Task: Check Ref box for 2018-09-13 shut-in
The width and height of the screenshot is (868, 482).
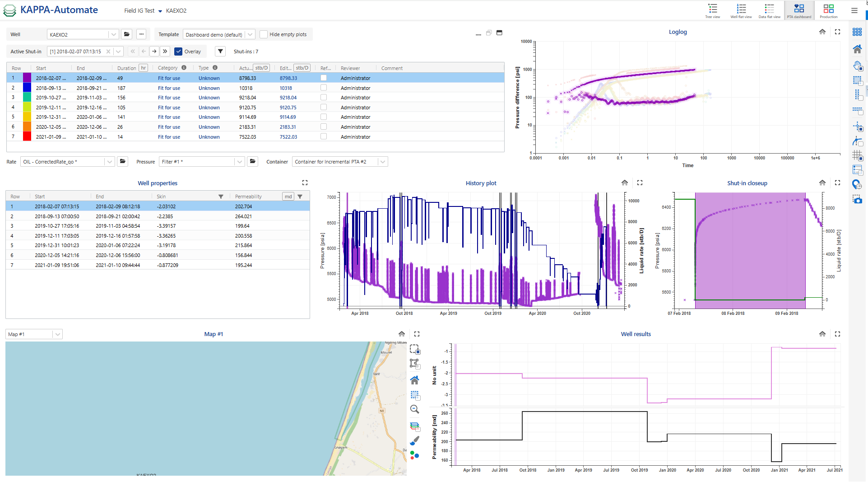Action: pos(324,88)
